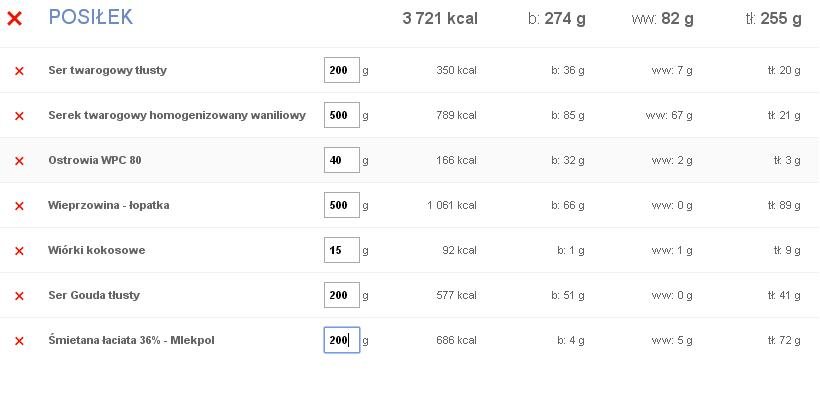Select the 15 g Wiórki kokosowe field
This screenshot has height=404, width=820.
pyautogui.click(x=342, y=250)
